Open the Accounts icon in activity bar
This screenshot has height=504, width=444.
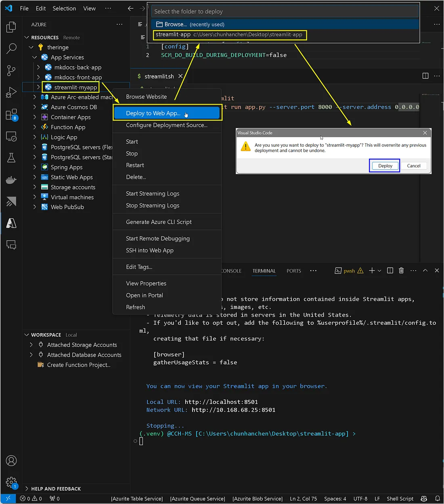pyautogui.click(x=11, y=460)
